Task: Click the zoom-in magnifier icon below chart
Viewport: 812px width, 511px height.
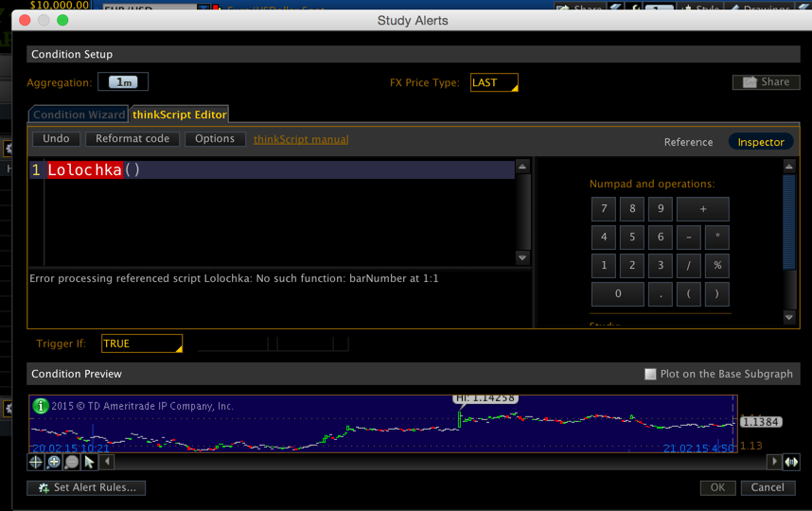Action: coord(54,462)
